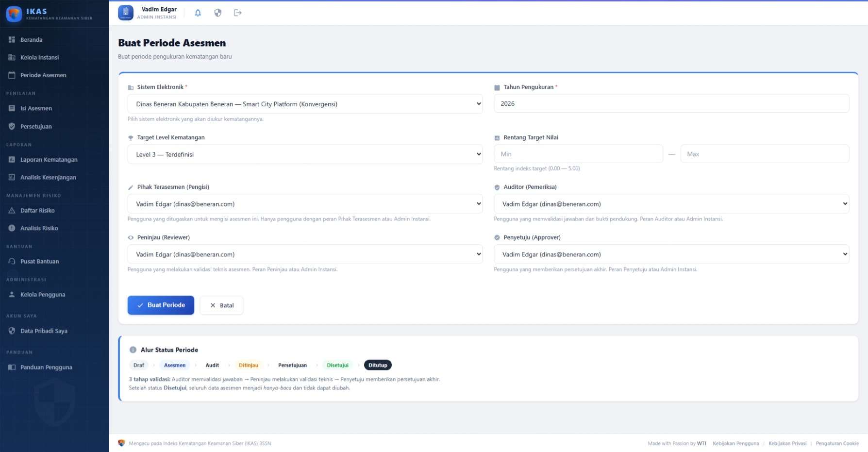Screen dimensions: 868x452
Task: Click the IKAS logo icon
Action: 14,14
